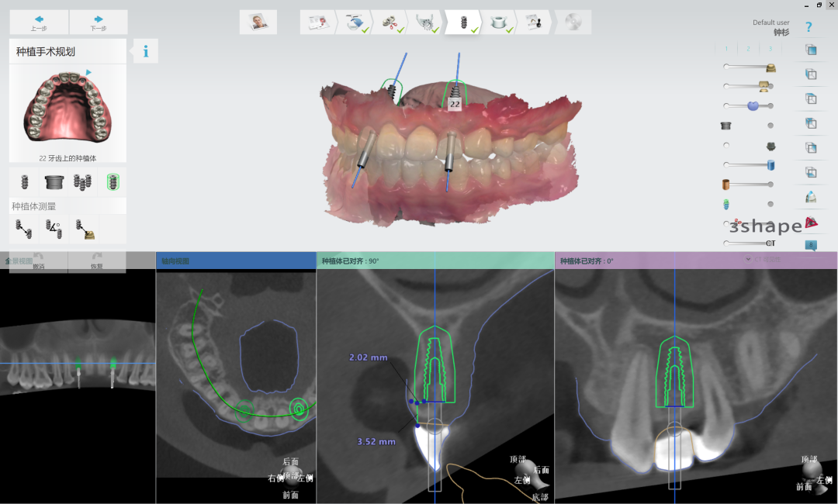Open the patient photo card
Screen dimensions: 838x504
coord(258,22)
